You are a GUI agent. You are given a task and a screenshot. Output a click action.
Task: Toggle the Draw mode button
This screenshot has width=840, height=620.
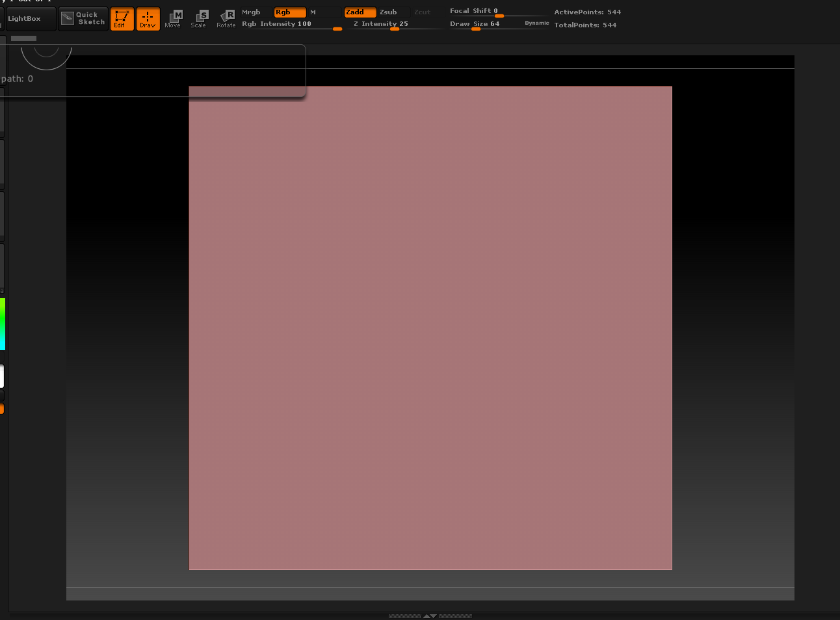click(148, 19)
